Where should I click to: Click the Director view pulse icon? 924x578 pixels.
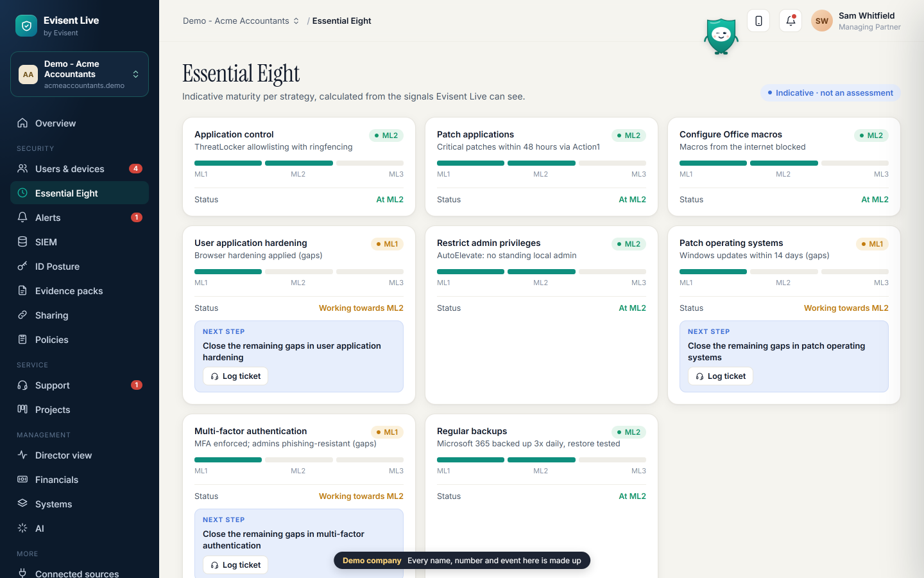click(x=22, y=455)
